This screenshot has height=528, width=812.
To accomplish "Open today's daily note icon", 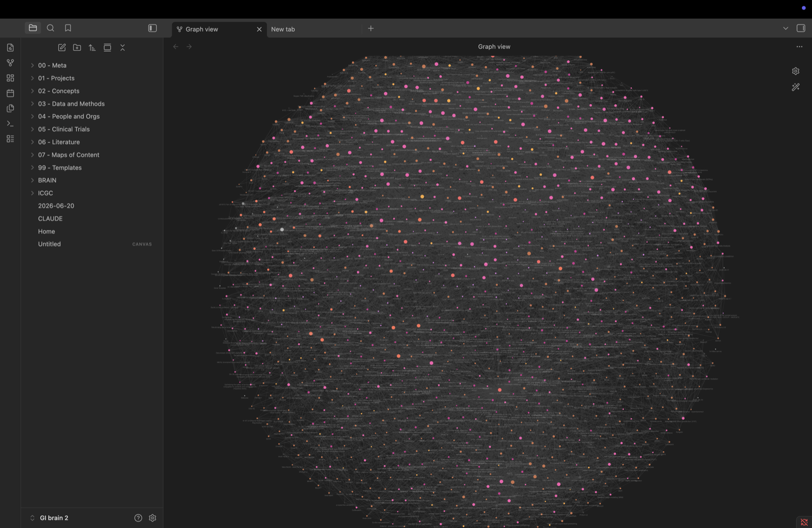I will (x=10, y=93).
